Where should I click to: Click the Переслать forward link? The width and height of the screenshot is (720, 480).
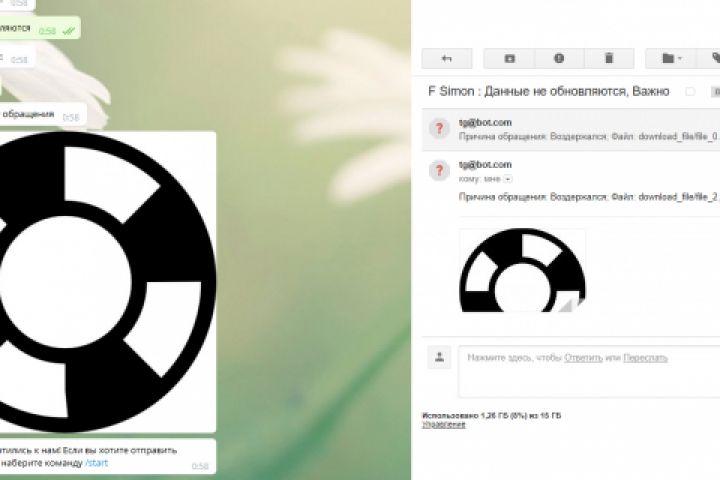pos(645,358)
